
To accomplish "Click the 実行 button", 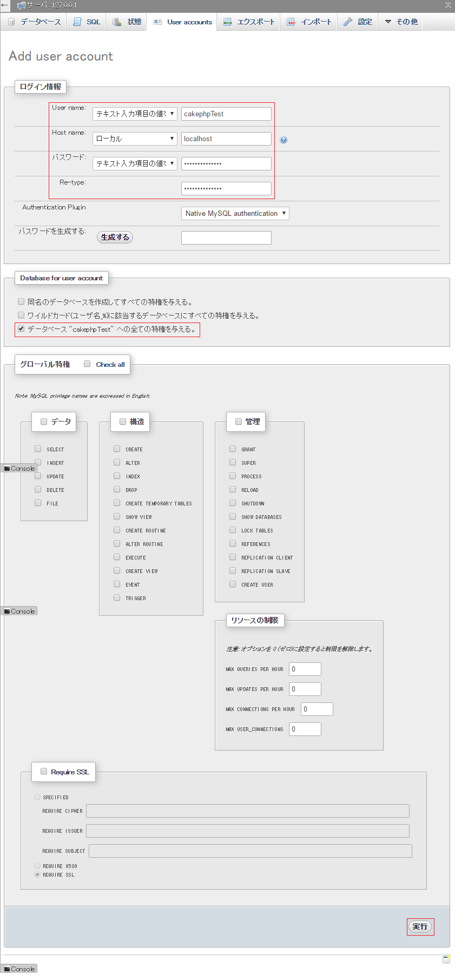I will point(420,926).
